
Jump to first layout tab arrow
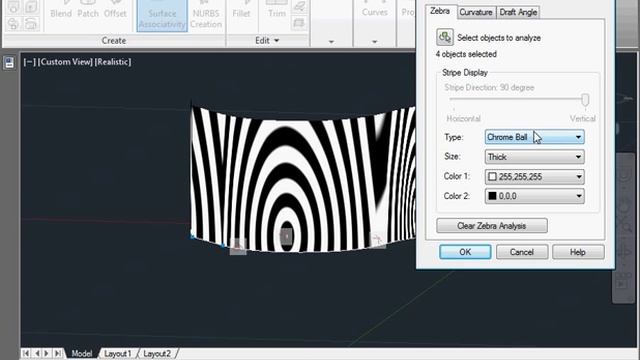(x=26, y=353)
